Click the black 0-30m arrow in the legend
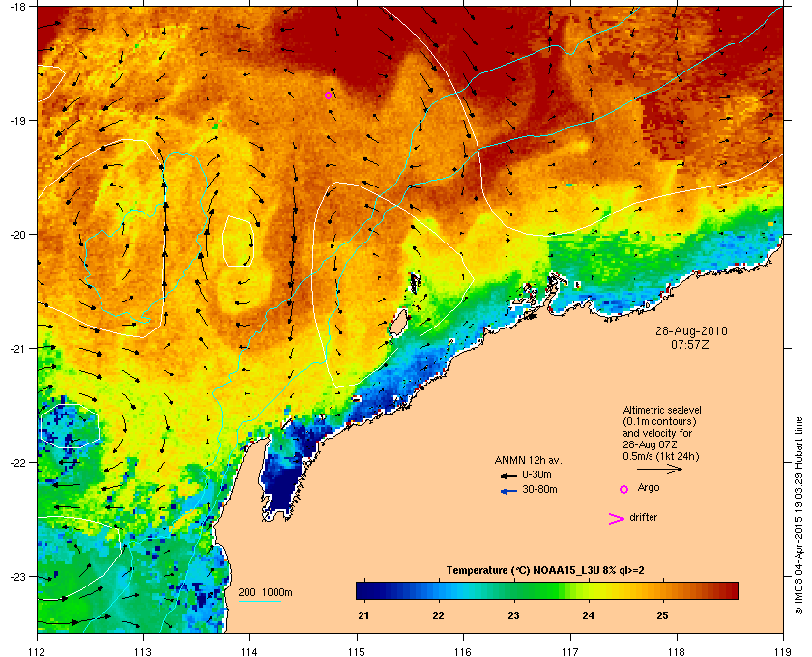812x657 pixels. point(508,475)
